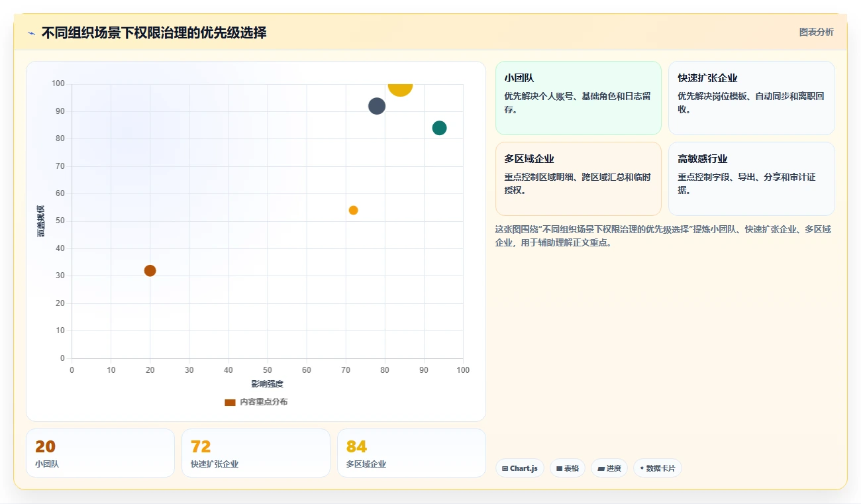Click the text 重点控制字段、导出、分享和审计证据
This screenshot has width=861, height=504.
(x=746, y=183)
